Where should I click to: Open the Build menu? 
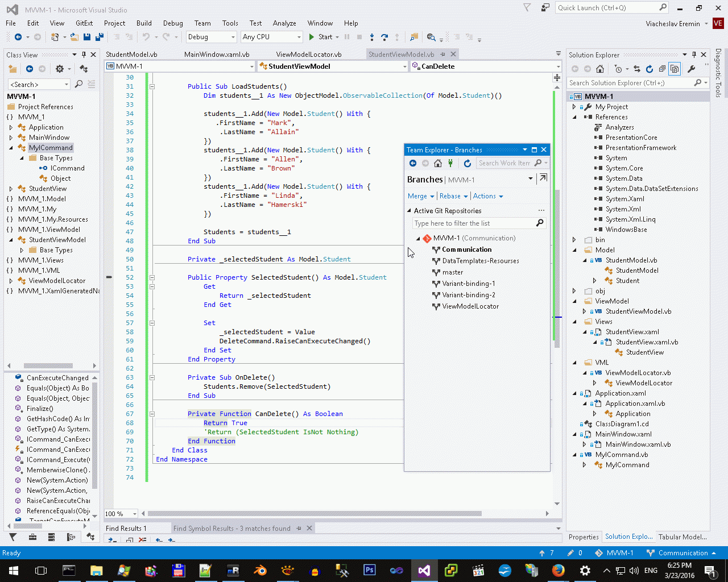144,23
